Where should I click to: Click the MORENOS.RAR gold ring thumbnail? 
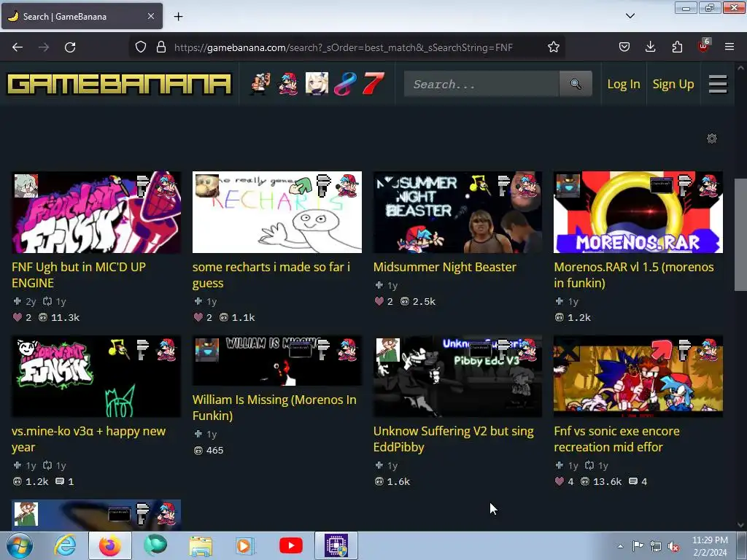(638, 212)
